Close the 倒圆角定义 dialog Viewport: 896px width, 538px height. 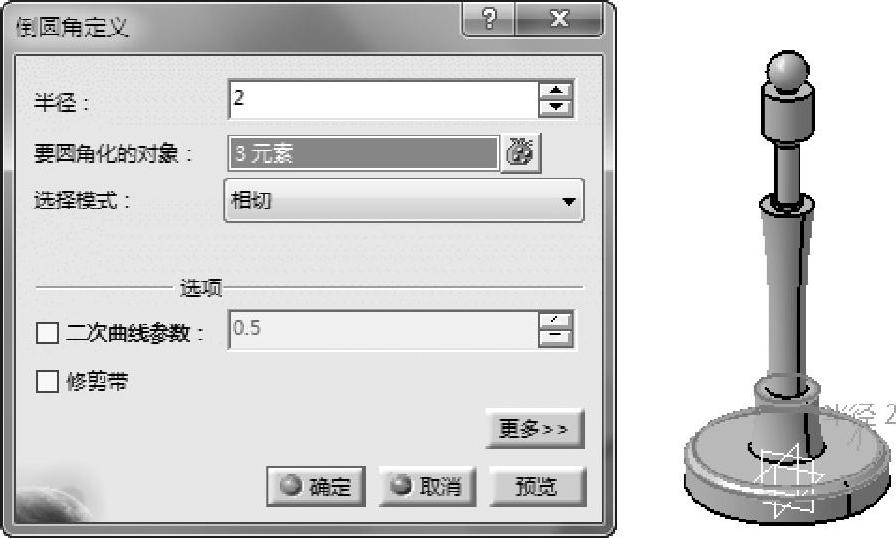[x=559, y=19]
